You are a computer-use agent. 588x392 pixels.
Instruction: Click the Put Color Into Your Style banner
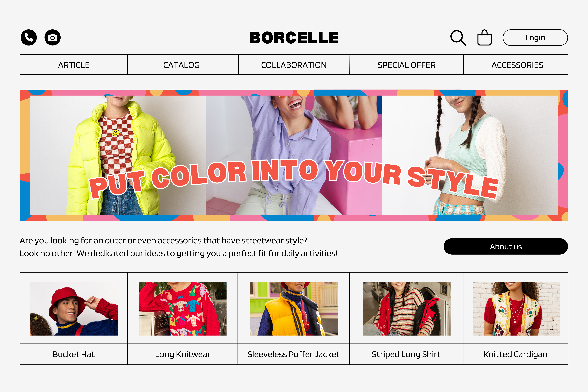(294, 155)
